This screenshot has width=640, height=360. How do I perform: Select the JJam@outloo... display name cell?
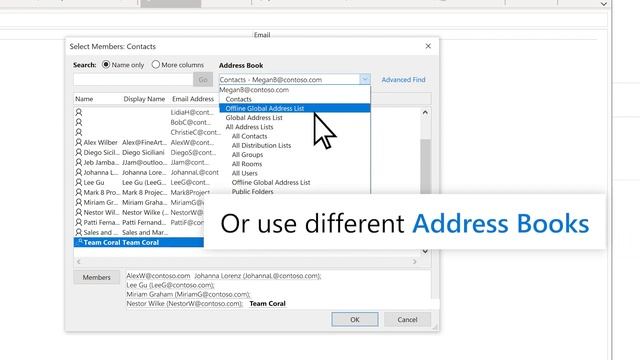(144, 162)
